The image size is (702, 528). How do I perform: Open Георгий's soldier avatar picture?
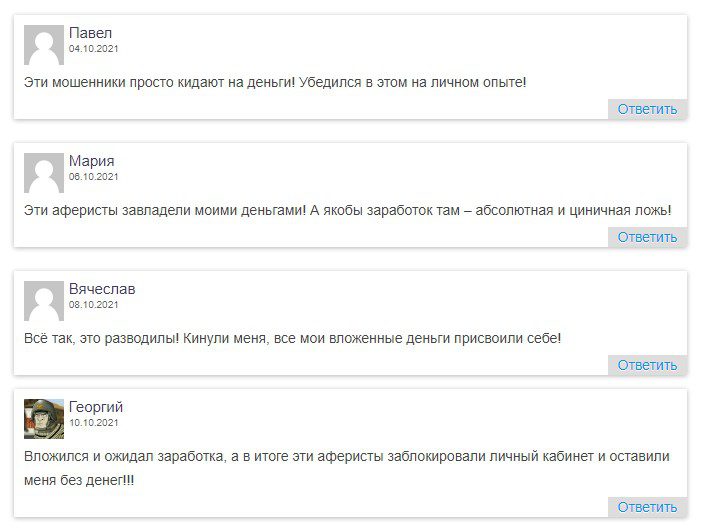coord(44,419)
